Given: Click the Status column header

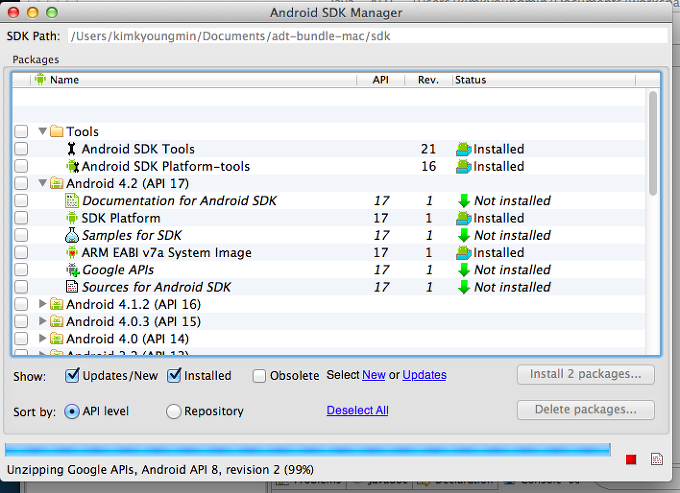Looking at the screenshot, I should point(544,80).
